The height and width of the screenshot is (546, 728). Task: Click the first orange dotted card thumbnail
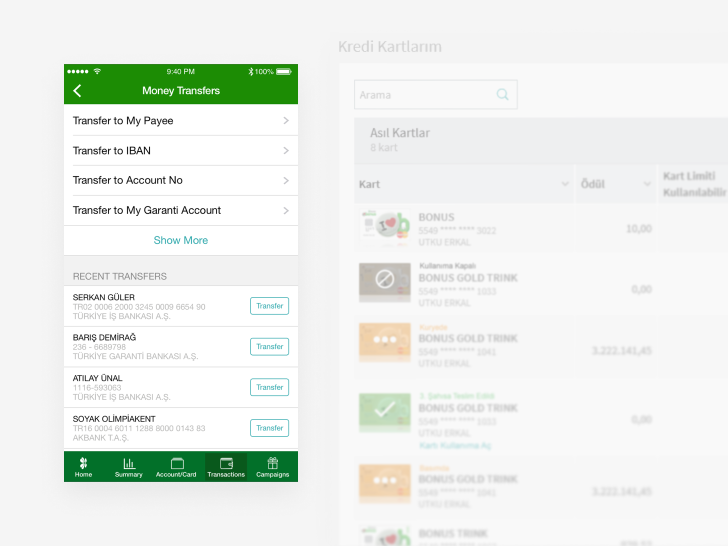click(385, 342)
